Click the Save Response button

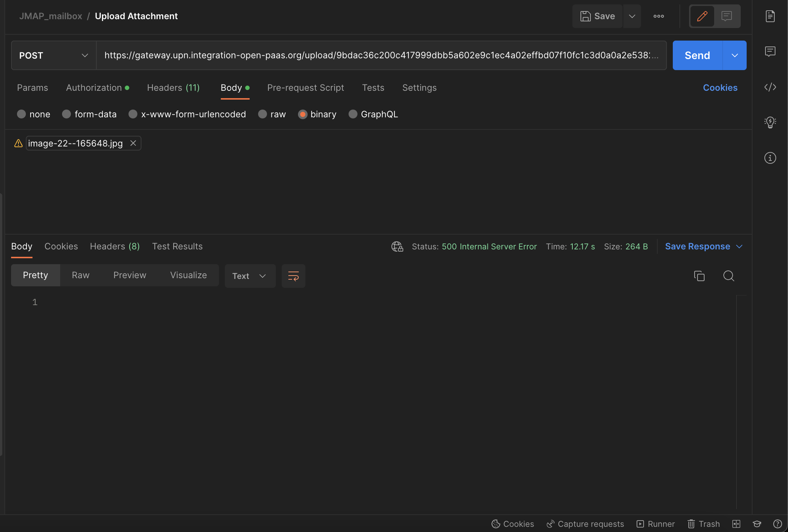[698, 246]
